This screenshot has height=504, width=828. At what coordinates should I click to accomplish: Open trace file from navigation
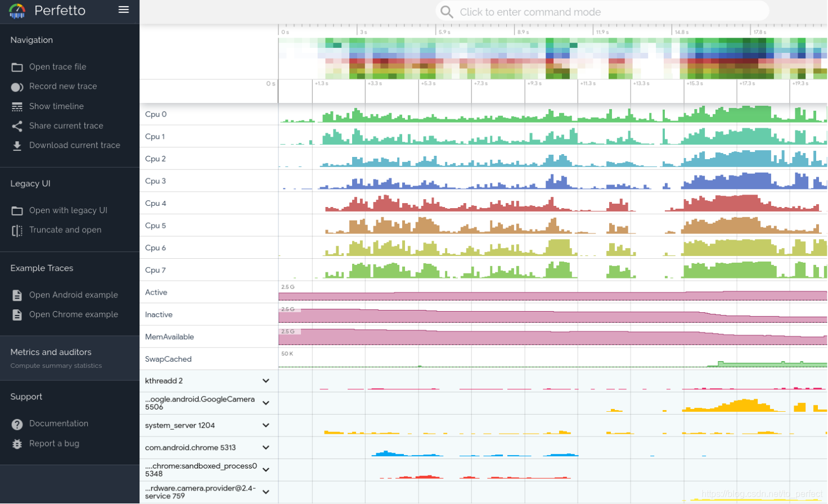pyautogui.click(x=58, y=67)
